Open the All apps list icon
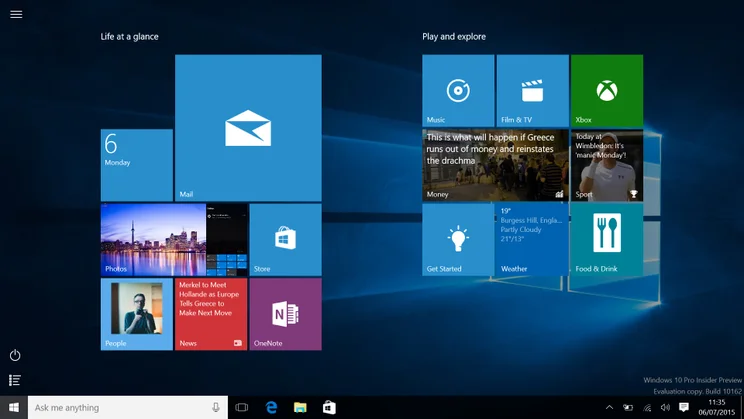The image size is (744, 419). (x=15, y=380)
